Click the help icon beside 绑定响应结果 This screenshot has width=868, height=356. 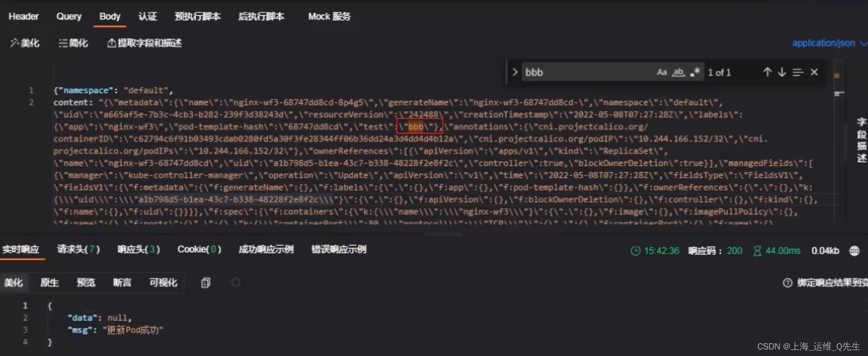point(787,283)
